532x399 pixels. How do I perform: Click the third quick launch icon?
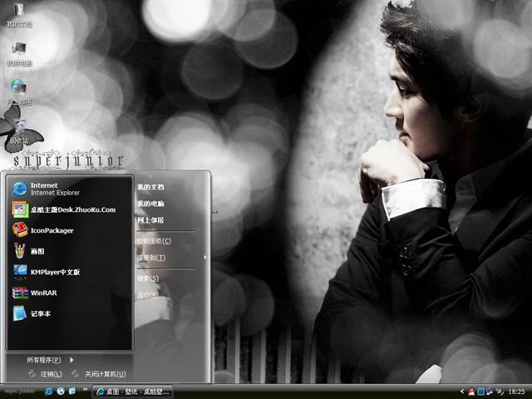tap(72, 392)
